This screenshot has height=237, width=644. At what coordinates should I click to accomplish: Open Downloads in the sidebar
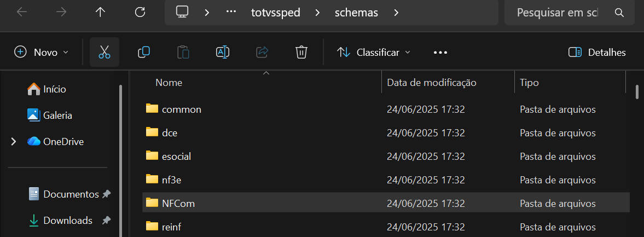tap(67, 221)
